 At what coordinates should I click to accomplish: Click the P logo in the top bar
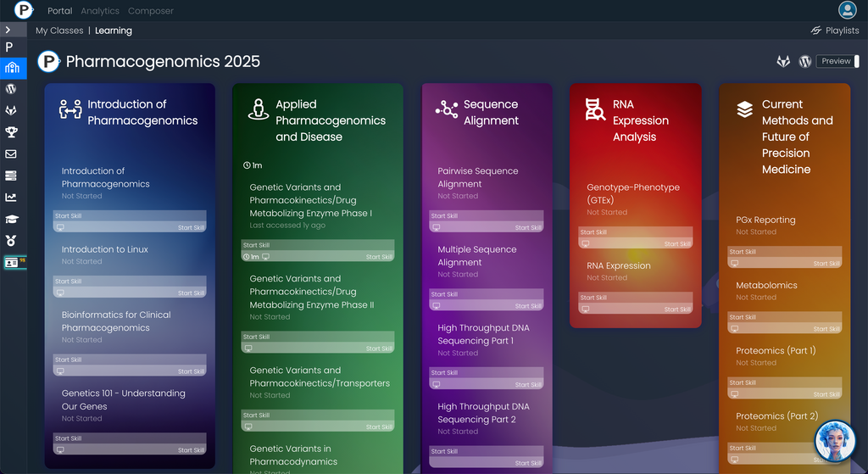pos(23,10)
